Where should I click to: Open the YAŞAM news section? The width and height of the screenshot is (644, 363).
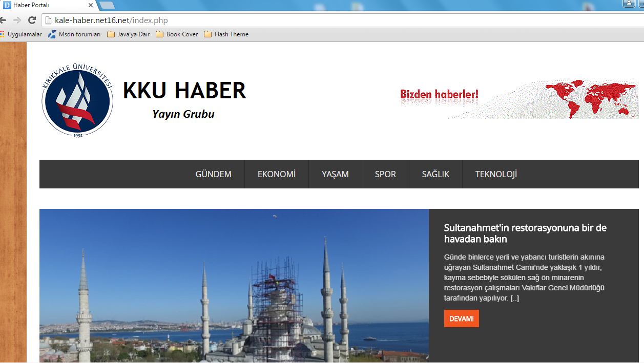(335, 174)
